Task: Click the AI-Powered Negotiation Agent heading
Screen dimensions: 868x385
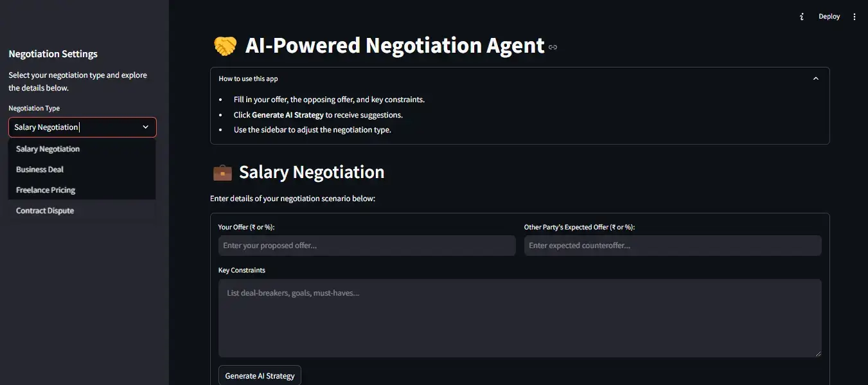Action: click(x=394, y=46)
